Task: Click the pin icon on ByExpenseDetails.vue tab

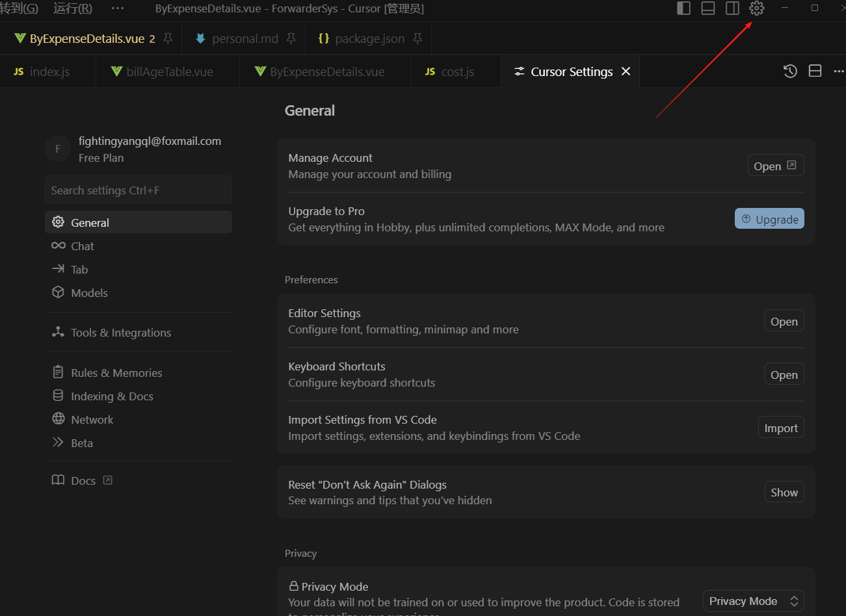Action: pos(168,39)
